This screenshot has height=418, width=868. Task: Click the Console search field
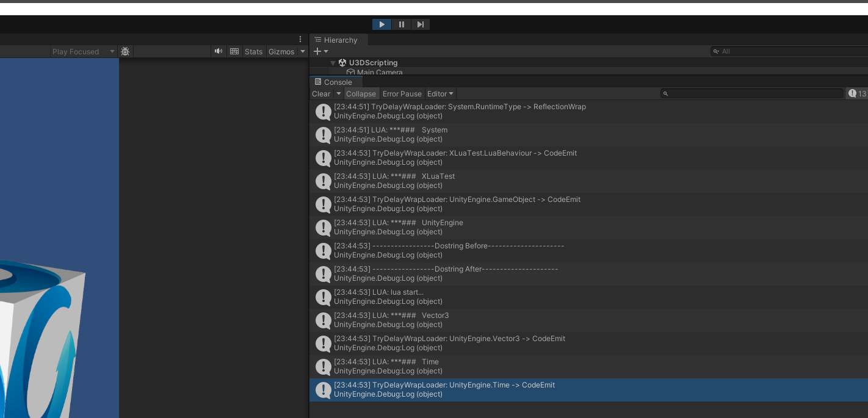[x=752, y=93]
